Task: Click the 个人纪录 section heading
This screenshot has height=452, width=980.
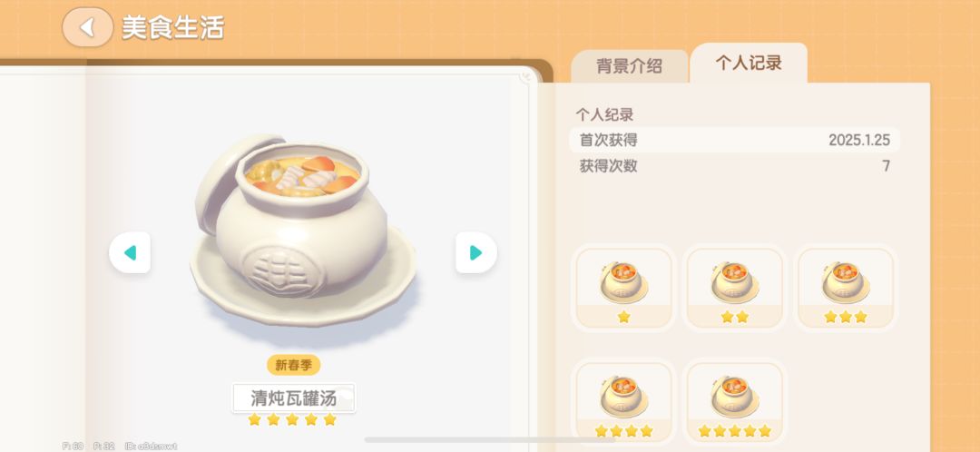Action: point(604,114)
